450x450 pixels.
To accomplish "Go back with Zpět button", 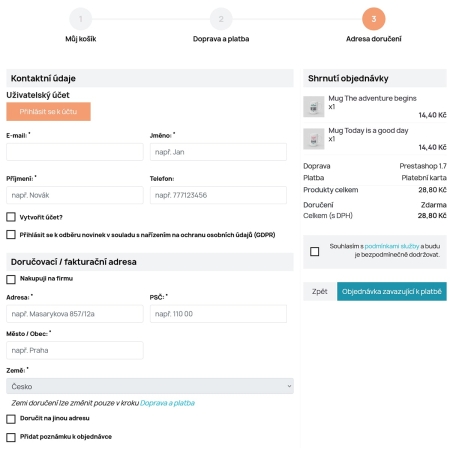I will [320, 291].
